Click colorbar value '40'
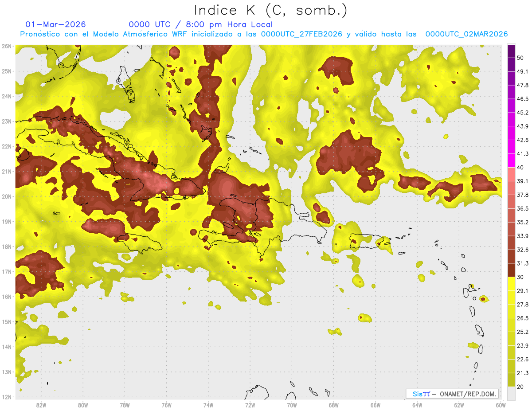532x411 pixels. point(520,168)
